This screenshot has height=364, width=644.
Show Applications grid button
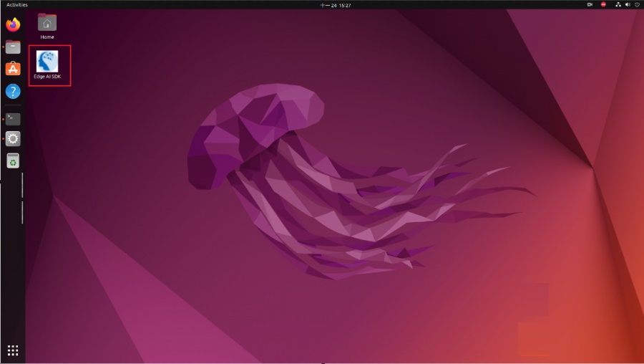13,350
